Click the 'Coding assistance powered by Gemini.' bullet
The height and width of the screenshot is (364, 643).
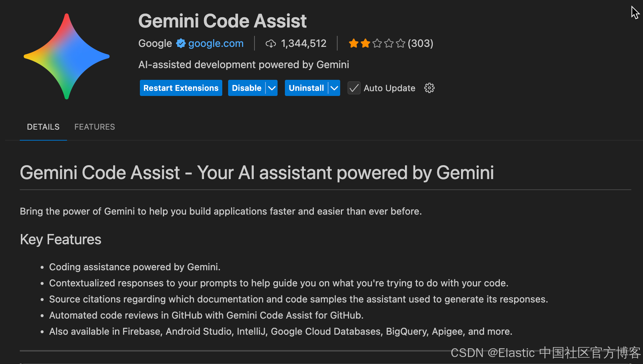pyautogui.click(x=135, y=267)
